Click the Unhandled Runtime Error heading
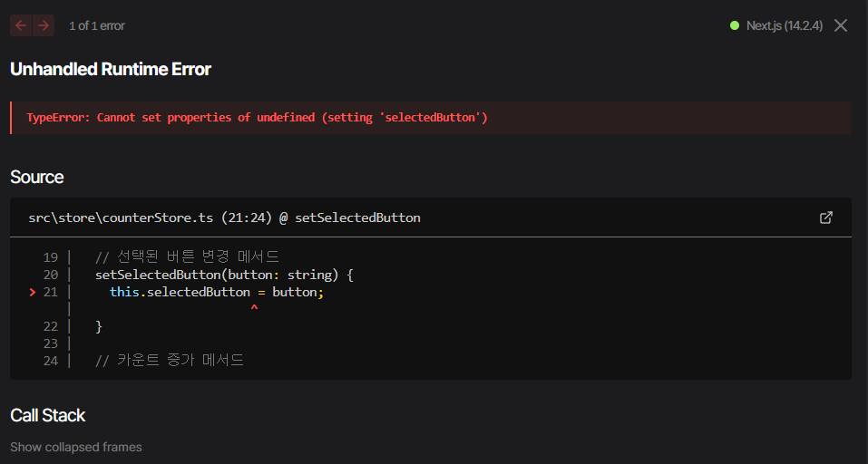The height and width of the screenshot is (464, 868). pos(111,69)
